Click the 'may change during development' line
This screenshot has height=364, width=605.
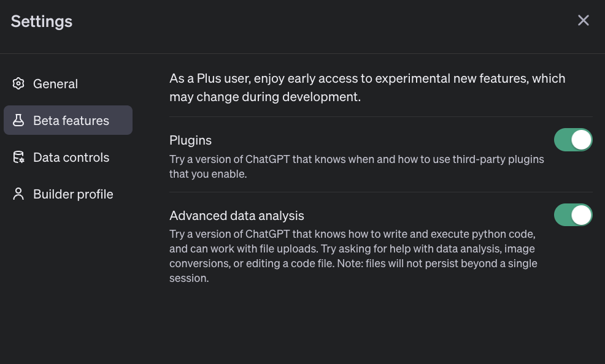pyautogui.click(x=265, y=97)
